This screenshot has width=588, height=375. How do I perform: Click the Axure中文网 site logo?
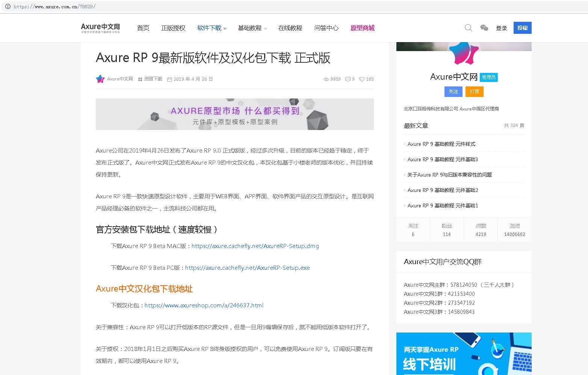pos(100,28)
